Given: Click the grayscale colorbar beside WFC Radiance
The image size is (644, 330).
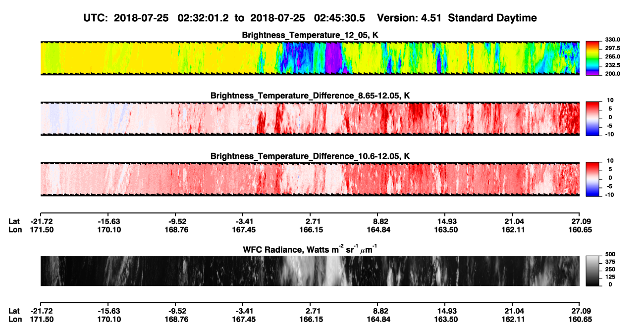Looking at the screenshot, I should [x=592, y=271].
